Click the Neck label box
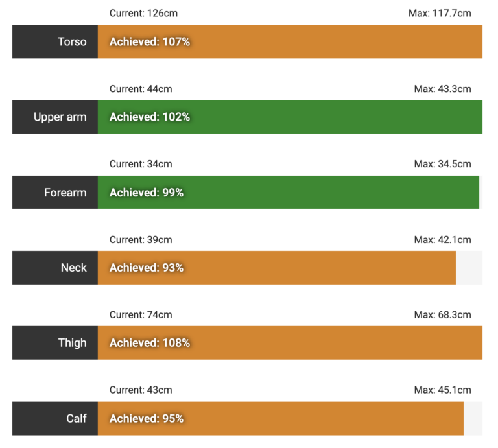 click(x=55, y=268)
